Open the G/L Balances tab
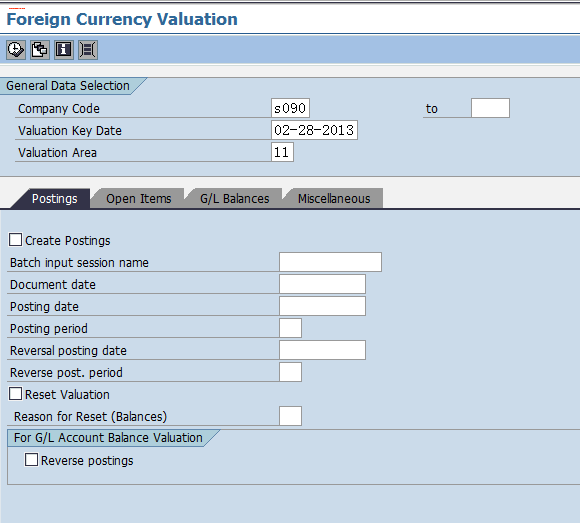Image resolution: width=580 pixels, height=523 pixels. [235, 199]
